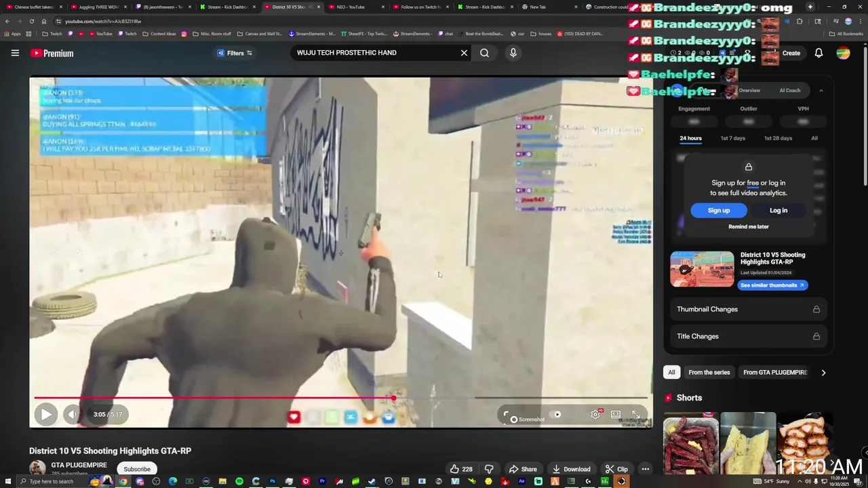Play the video

[x=45, y=414]
